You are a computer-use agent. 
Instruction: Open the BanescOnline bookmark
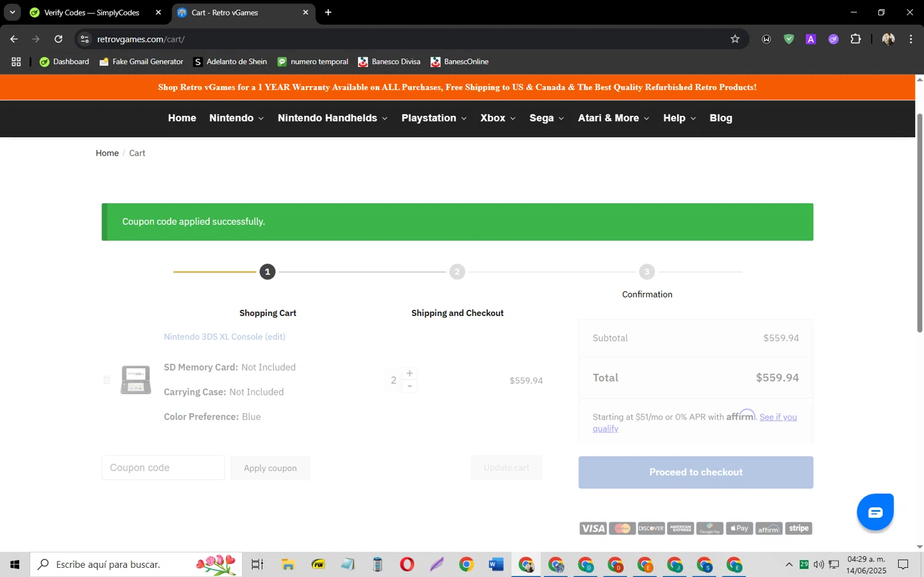[460, 62]
